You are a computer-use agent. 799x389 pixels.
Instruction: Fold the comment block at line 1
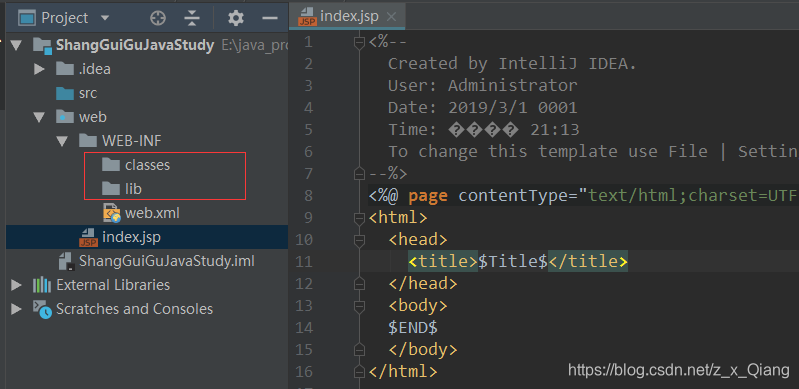pos(360,42)
